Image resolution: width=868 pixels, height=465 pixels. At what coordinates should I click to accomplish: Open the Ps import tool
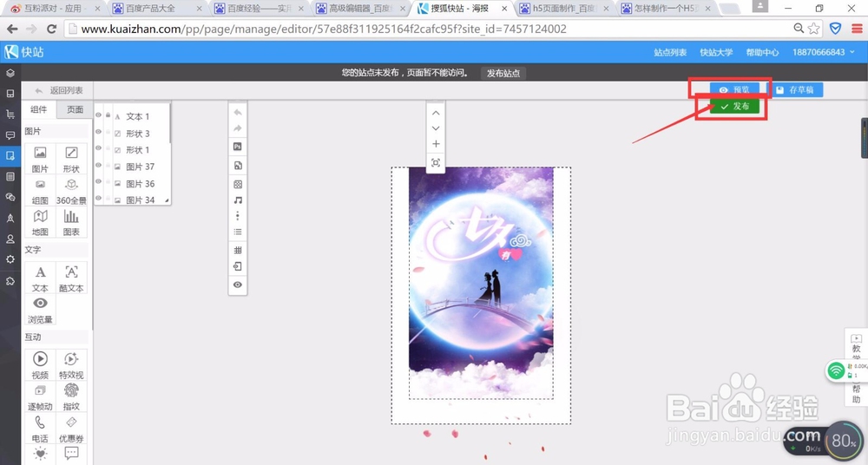click(238, 147)
